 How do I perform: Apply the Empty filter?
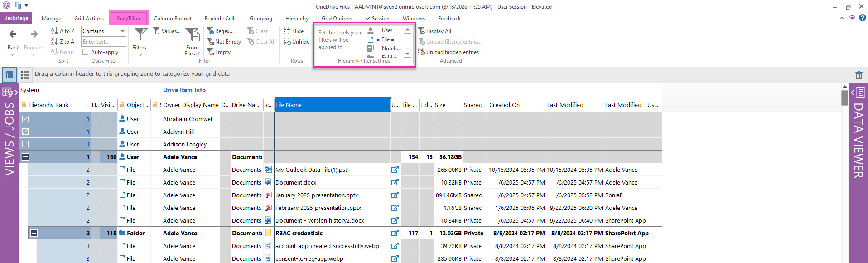pyautogui.click(x=219, y=52)
